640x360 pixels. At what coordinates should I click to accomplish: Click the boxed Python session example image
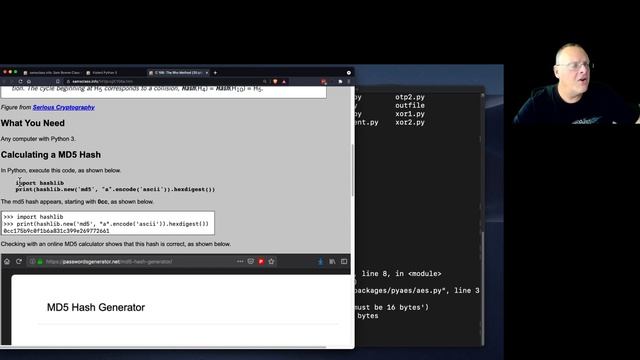(x=108, y=223)
